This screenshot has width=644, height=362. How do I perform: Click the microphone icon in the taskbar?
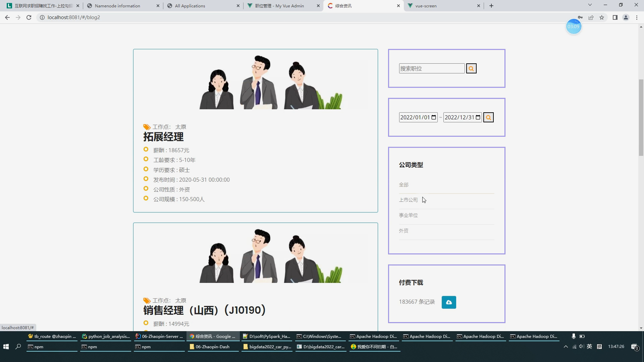574,336
